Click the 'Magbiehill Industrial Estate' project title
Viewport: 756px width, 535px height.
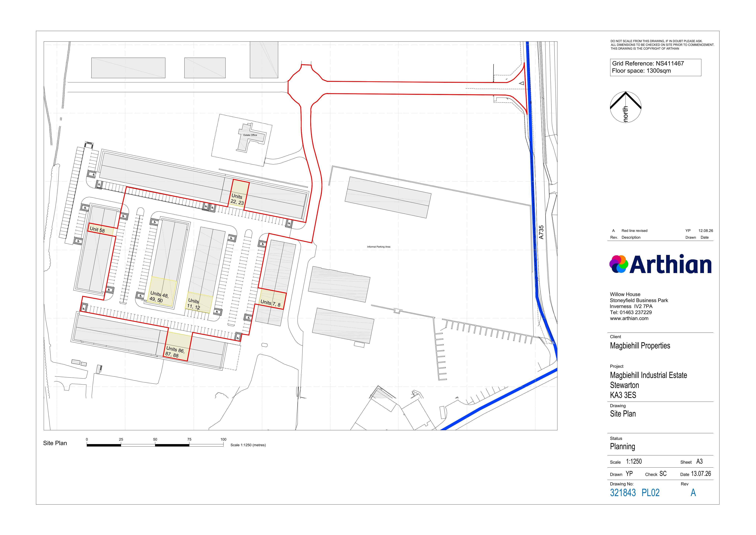pyautogui.click(x=649, y=375)
